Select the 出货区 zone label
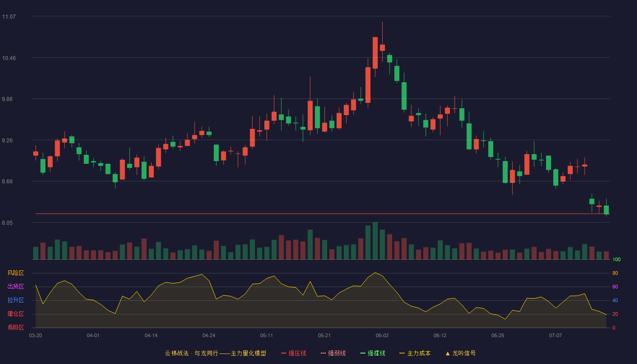The image size is (637, 364). coord(15,287)
